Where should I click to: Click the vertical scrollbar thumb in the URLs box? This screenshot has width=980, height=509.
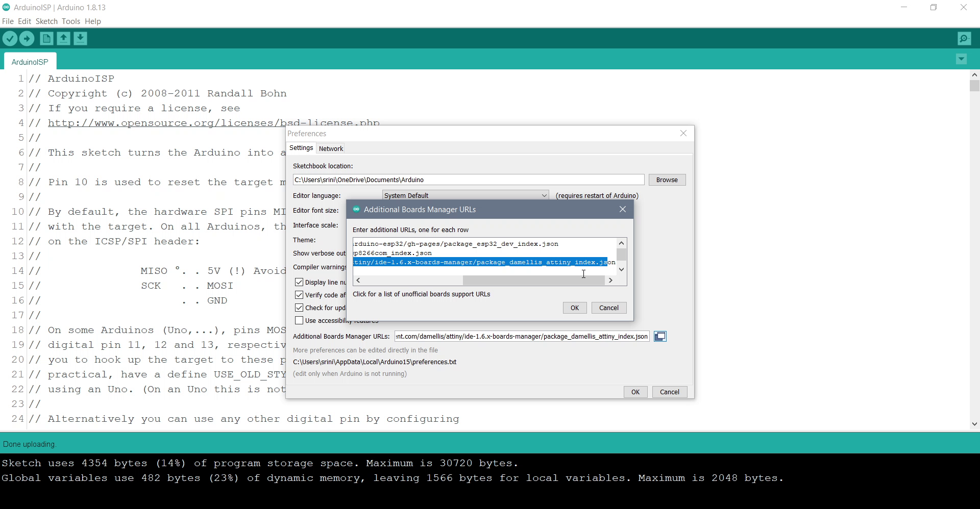click(621, 254)
